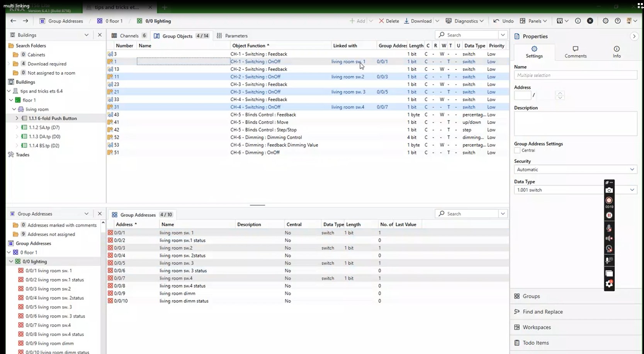This screenshot has width=644, height=354.
Task: Sort by the Object Function column header
Action: tap(280, 46)
